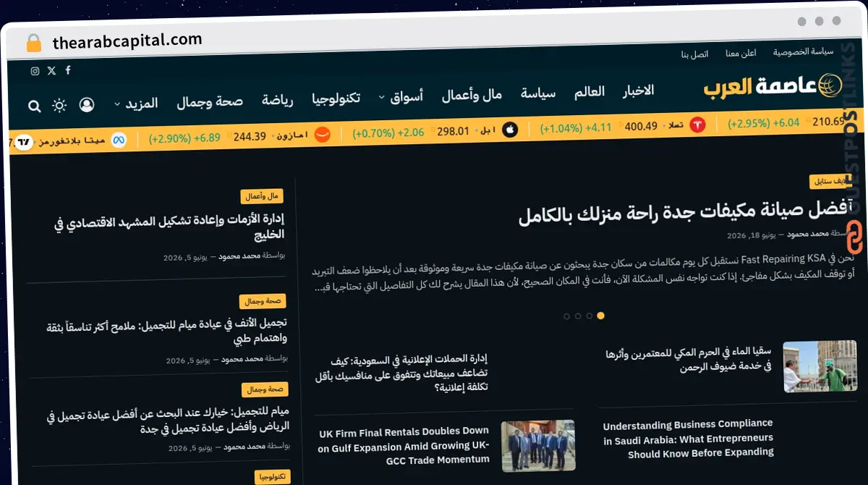
Task: Click date يونيو 18, 2026 under headline
Action: coord(751,235)
